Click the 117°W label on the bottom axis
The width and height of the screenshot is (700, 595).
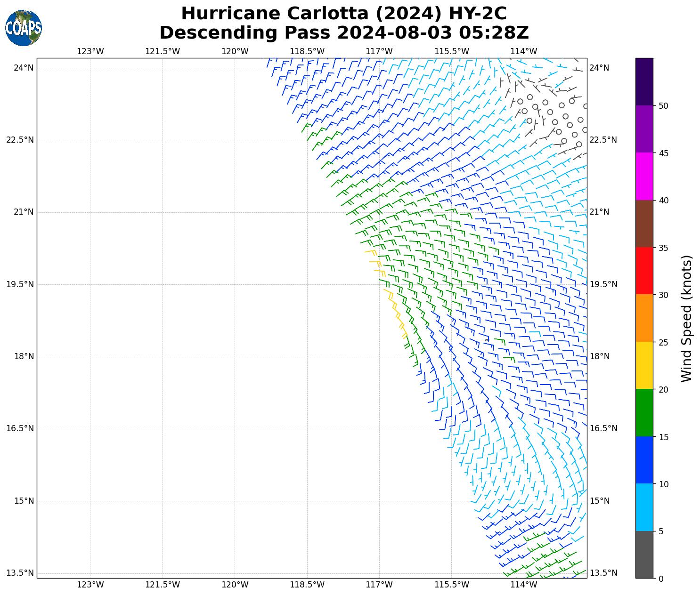(x=379, y=585)
